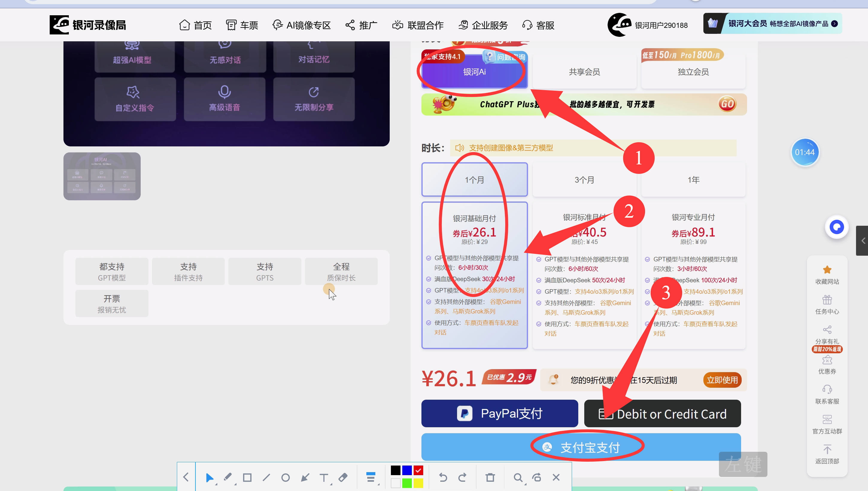Click the screen rotate/lock icon in toolbar
The width and height of the screenshot is (868, 491).
pos(537,478)
